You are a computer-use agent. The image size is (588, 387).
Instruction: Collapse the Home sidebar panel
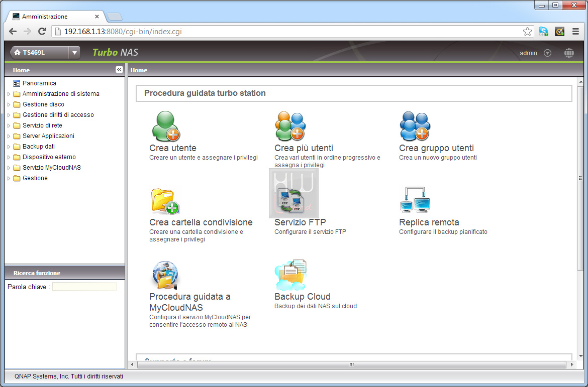(x=119, y=70)
